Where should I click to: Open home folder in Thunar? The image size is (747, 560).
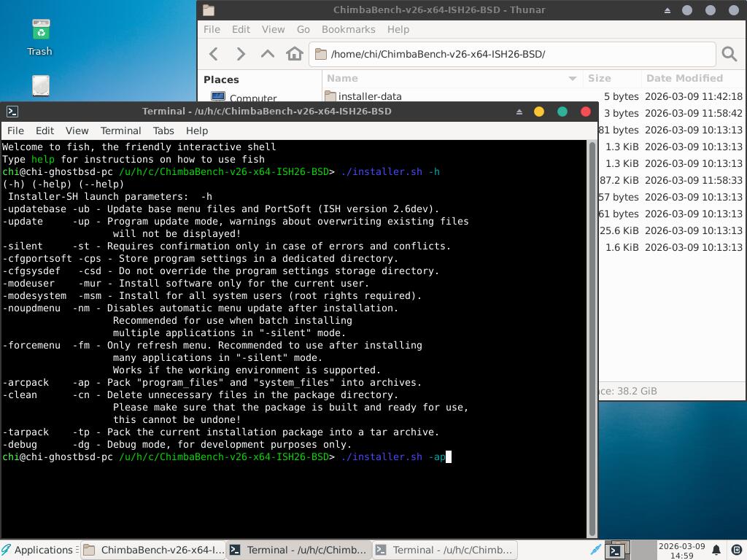295,54
